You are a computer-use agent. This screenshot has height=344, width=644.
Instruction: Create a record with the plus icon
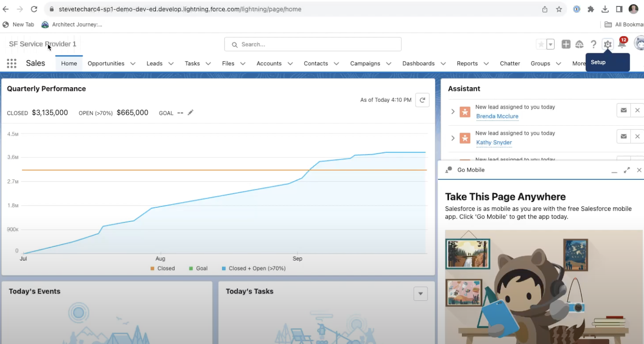pos(566,44)
